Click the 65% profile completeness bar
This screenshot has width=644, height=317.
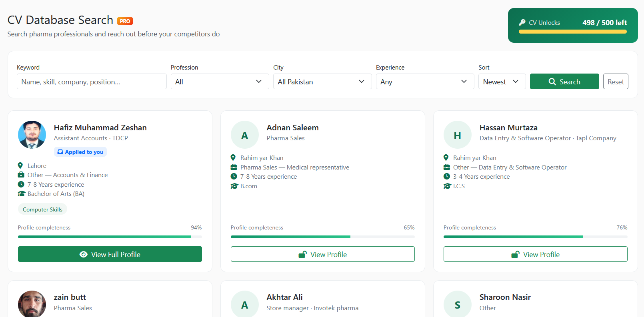pos(323,237)
